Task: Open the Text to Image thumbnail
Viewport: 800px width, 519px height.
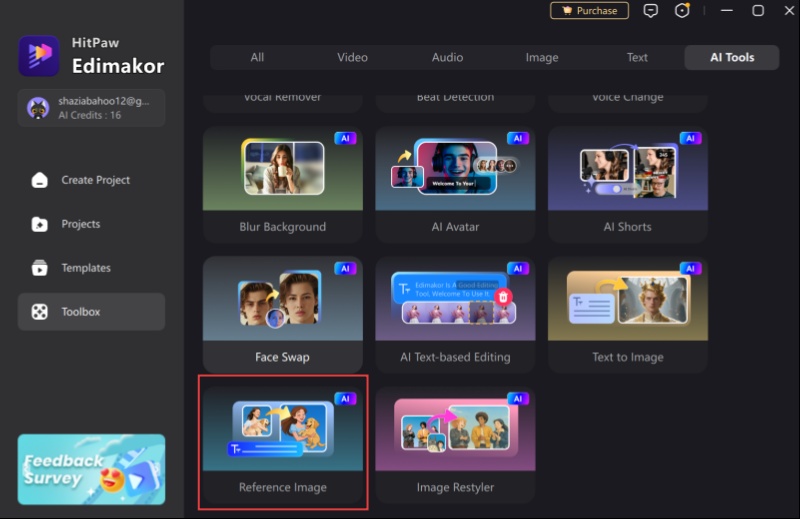Action: [x=628, y=299]
